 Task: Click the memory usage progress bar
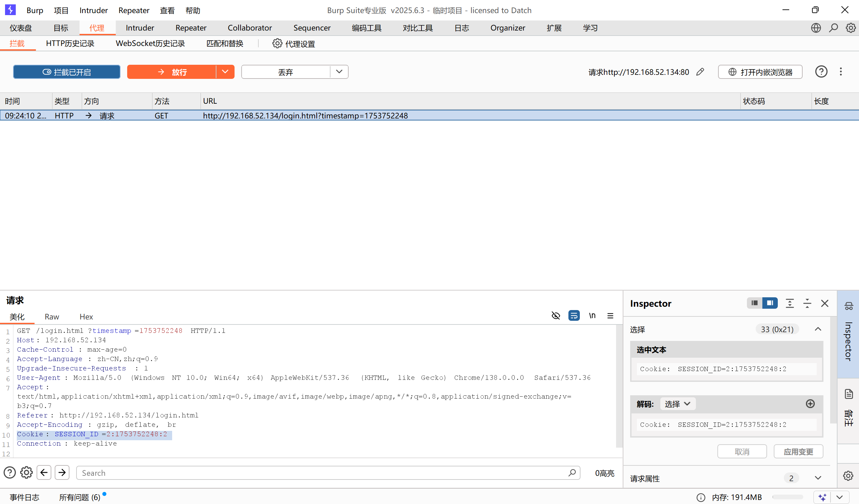point(788,498)
